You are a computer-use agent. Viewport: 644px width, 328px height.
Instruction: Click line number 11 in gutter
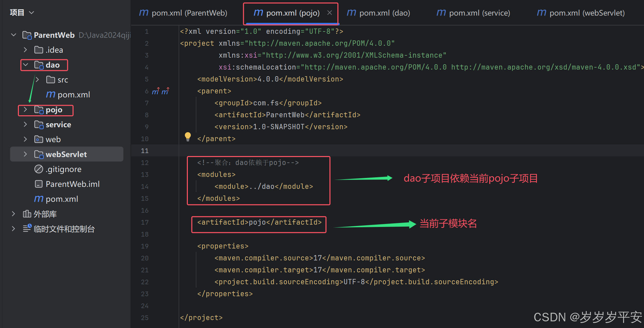click(x=145, y=151)
